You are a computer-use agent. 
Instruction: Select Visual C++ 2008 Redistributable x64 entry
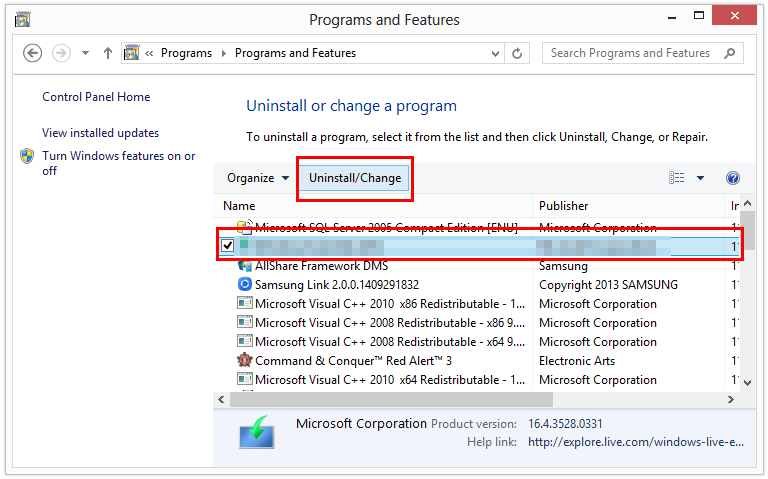click(390, 342)
